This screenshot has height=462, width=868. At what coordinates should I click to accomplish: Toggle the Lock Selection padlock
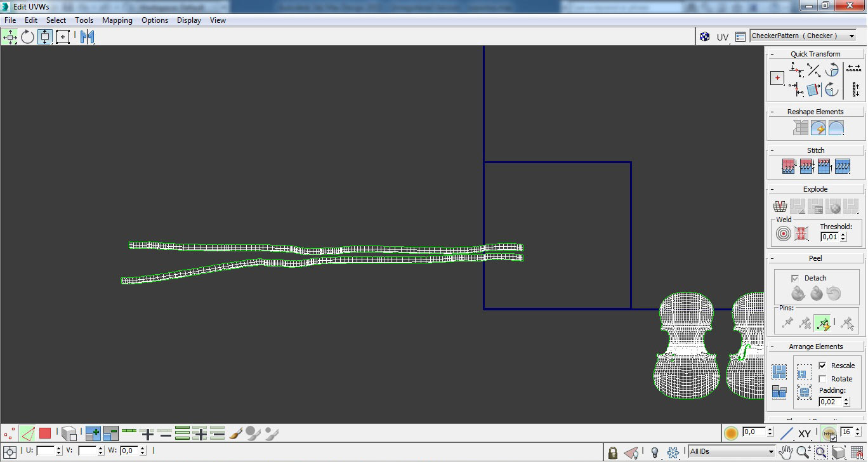[612, 452]
